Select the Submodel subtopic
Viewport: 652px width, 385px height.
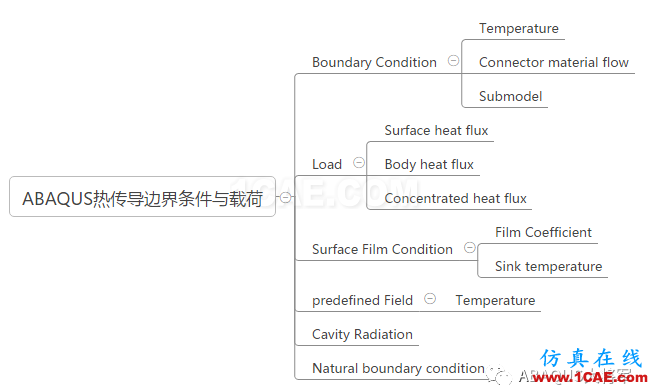(x=510, y=96)
